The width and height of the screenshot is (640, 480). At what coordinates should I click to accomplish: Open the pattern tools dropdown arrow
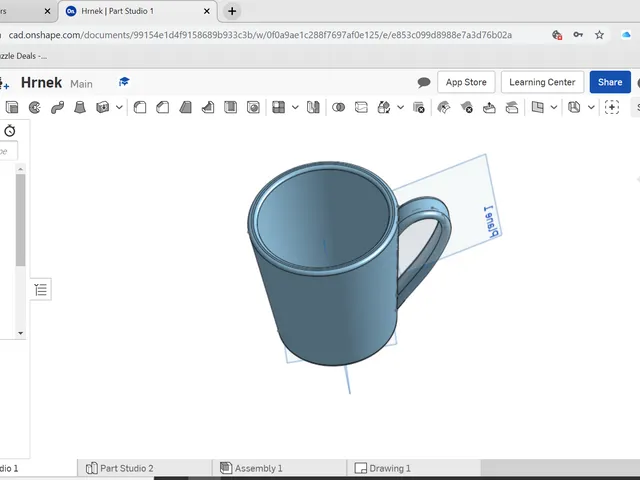coord(295,107)
